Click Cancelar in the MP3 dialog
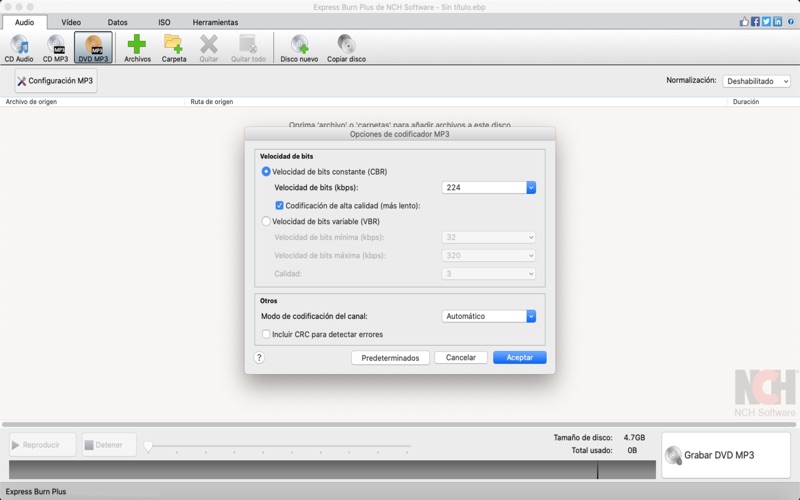This screenshot has height=500, width=800. 461,358
